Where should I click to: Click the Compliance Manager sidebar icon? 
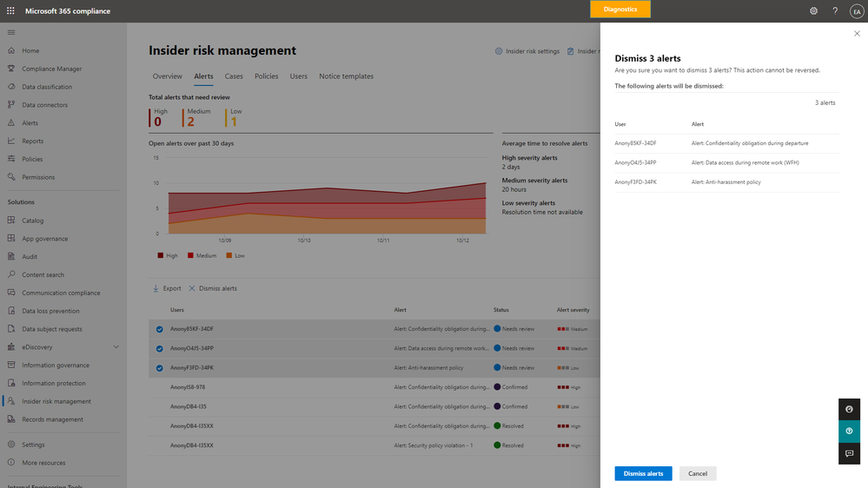click(x=11, y=69)
